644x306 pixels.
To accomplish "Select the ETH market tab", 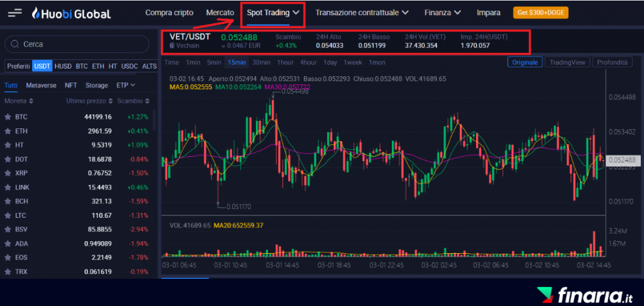I will (x=97, y=66).
